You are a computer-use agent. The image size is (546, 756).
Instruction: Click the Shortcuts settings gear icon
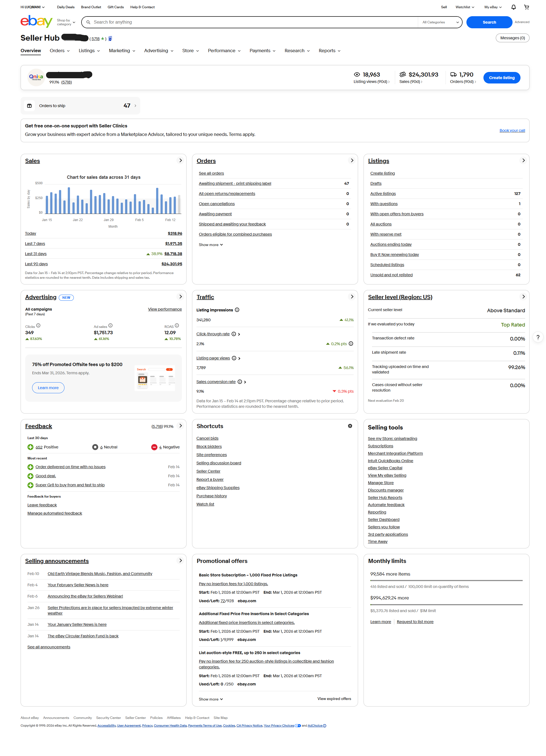350,426
